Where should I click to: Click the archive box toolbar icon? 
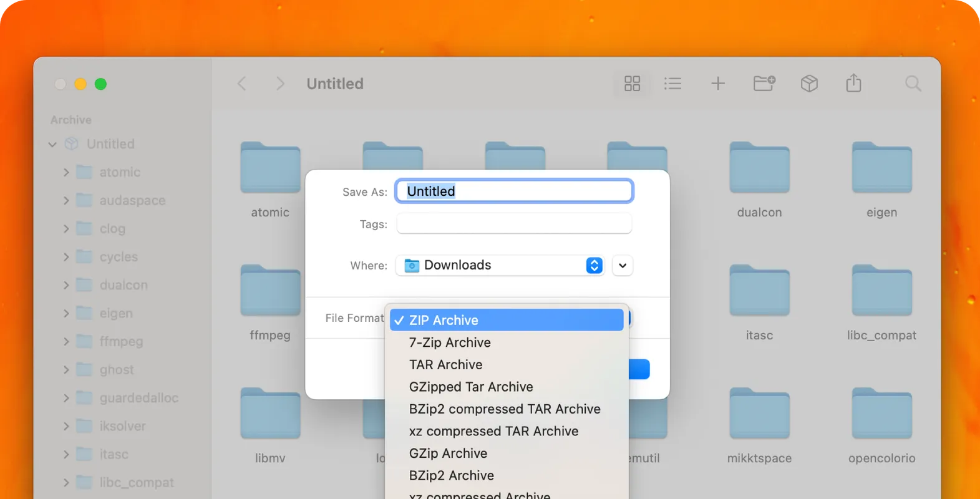809,84
